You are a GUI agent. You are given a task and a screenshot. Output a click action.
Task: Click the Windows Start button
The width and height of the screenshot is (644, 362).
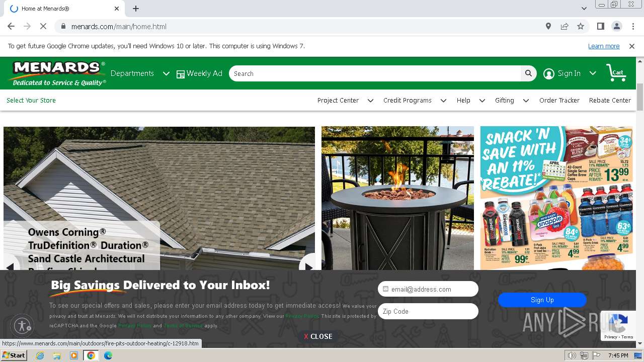14,355
